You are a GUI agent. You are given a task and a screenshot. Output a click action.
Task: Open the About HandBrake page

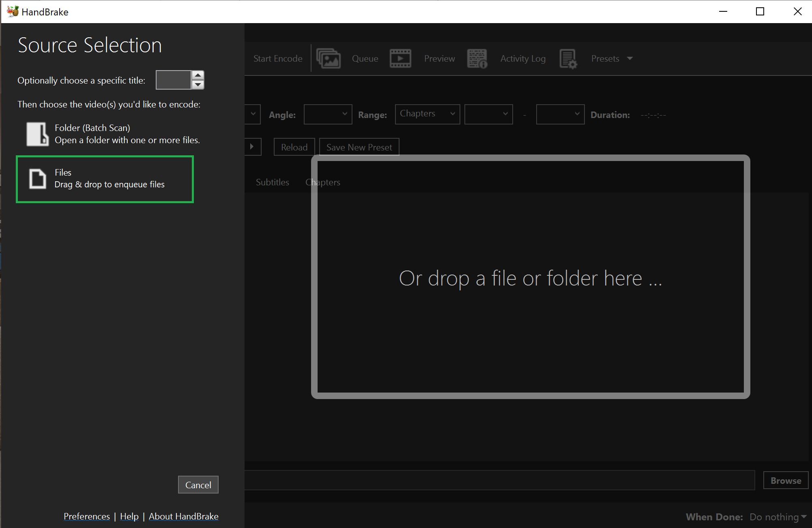[x=183, y=516]
